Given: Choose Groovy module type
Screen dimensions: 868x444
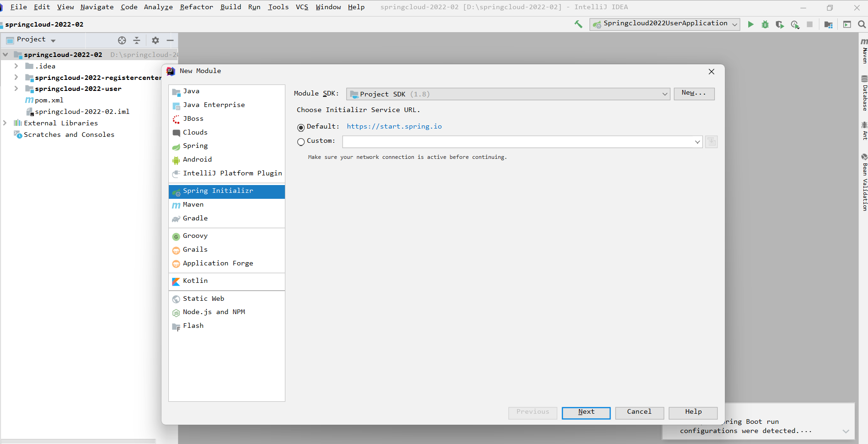Looking at the screenshot, I should pyautogui.click(x=227, y=236).
